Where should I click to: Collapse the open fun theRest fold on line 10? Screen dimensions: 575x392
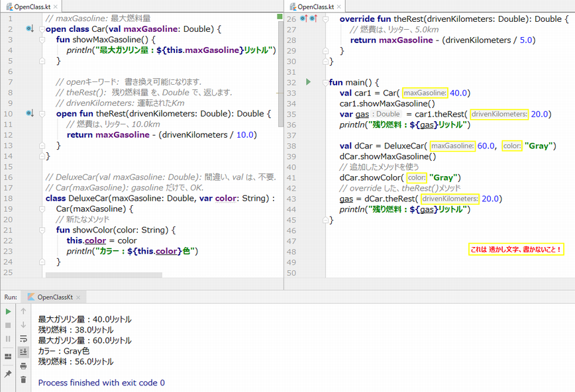click(42, 114)
